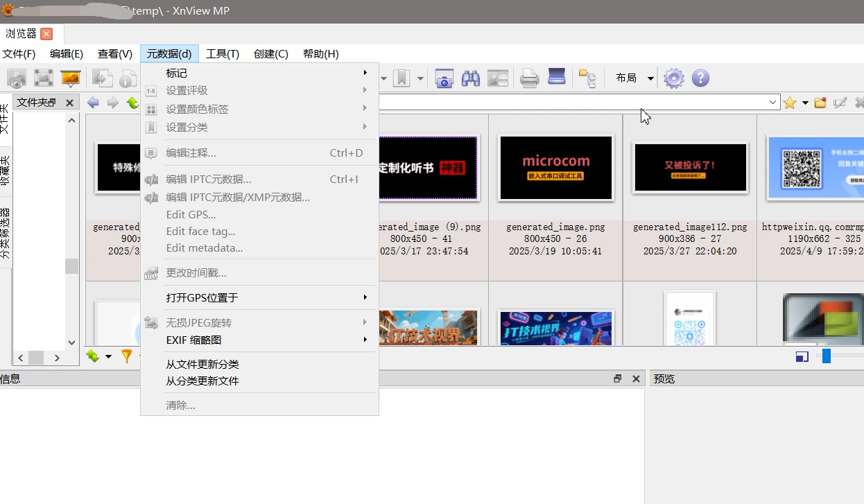Image resolution: width=864 pixels, height=504 pixels.
Task: Select the microcom generated_image.png thumbnail
Action: [555, 168]
